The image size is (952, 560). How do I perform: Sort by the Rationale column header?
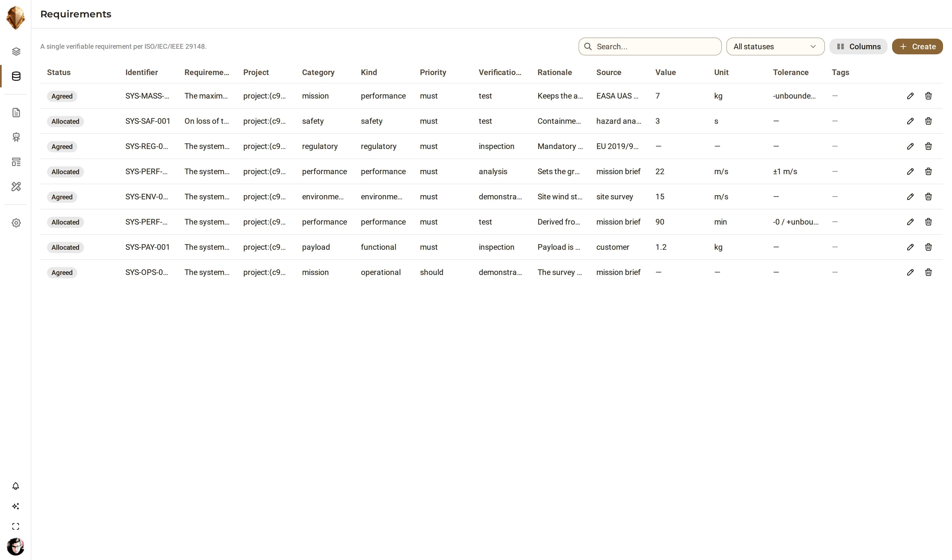click(555, 72)
